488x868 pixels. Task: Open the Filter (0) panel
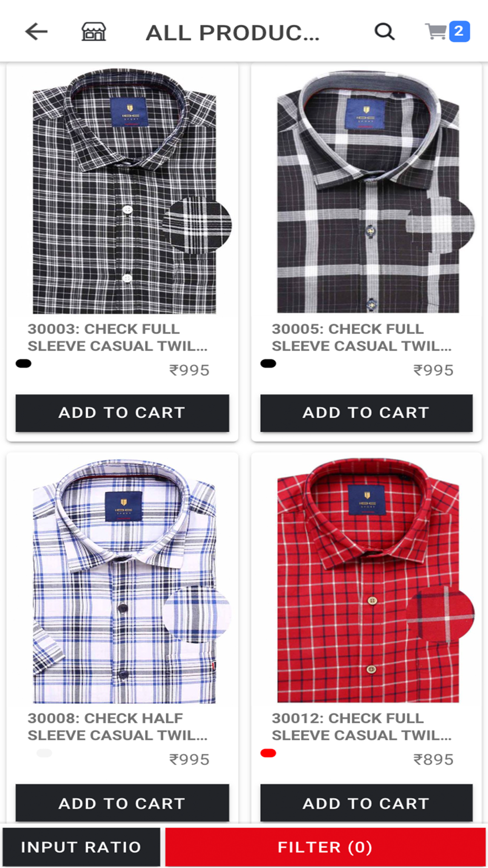(x=325, y=847)
